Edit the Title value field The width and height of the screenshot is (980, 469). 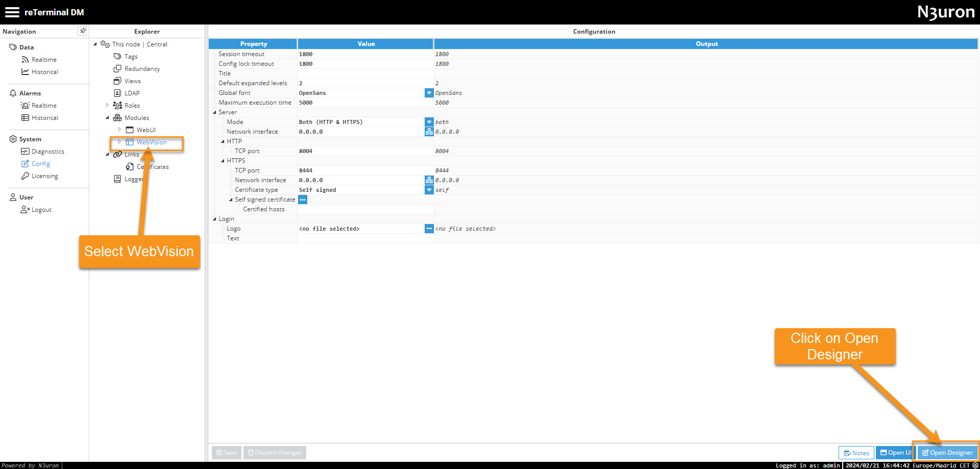click(365, 73)
